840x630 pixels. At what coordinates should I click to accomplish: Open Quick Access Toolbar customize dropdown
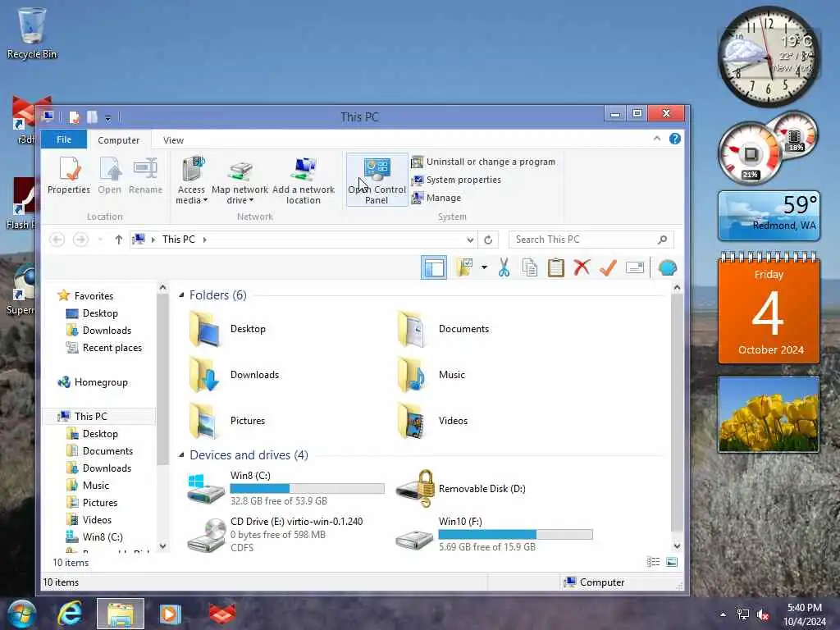108,117
